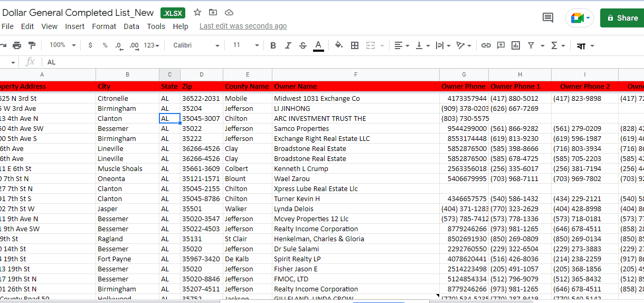
Task: Select column F header
Action: click(x=356, y=74)
